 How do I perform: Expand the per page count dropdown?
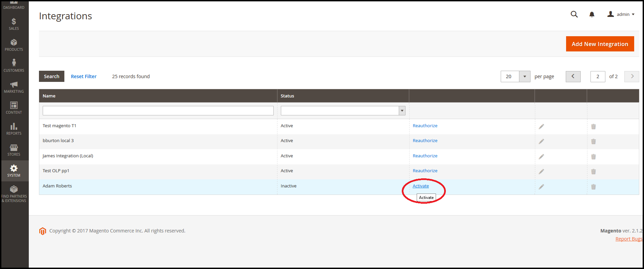(x=524, y=76)
